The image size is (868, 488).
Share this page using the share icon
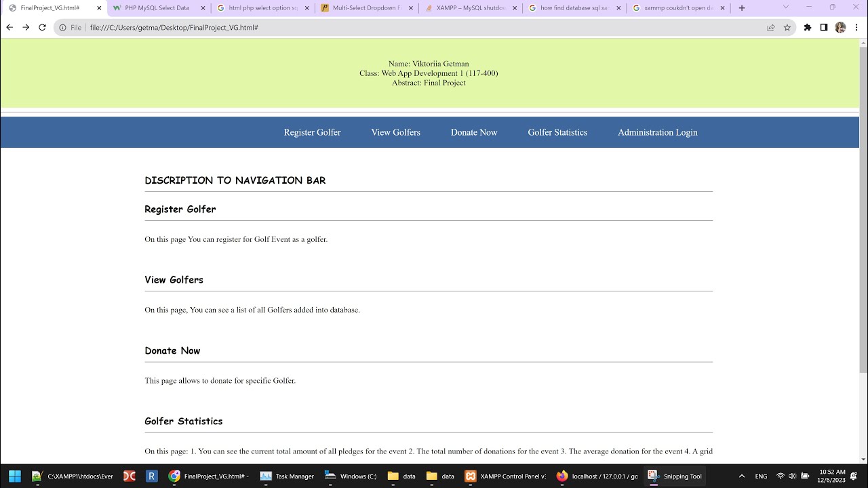[x=771, y=28]
